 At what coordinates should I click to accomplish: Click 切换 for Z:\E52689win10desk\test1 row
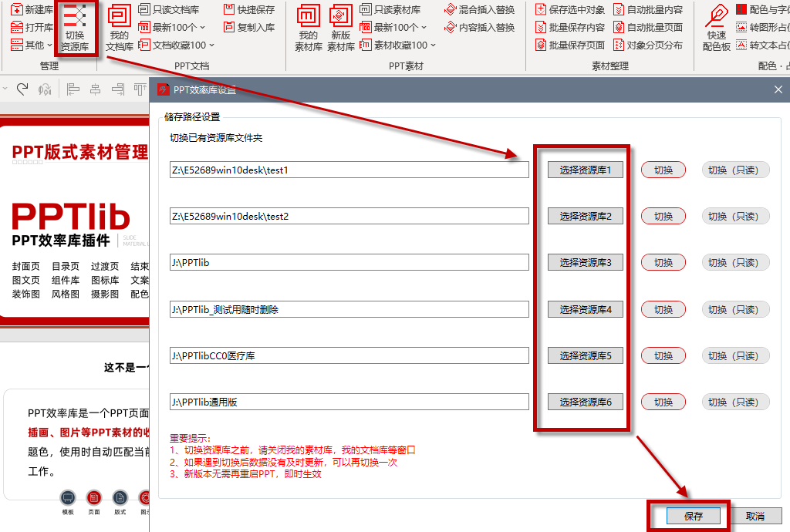tap(663, 170)
